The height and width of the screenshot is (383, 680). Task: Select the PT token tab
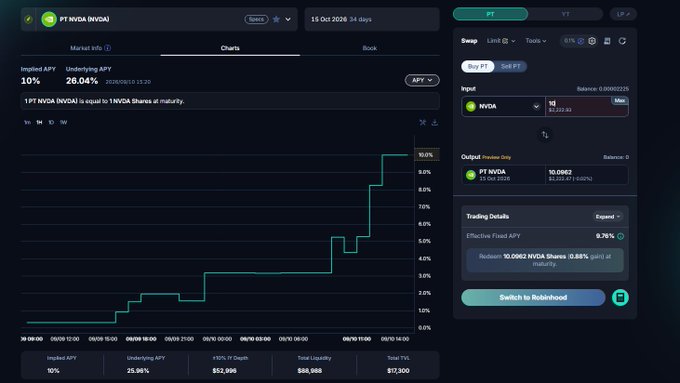(x=490, y=14)
